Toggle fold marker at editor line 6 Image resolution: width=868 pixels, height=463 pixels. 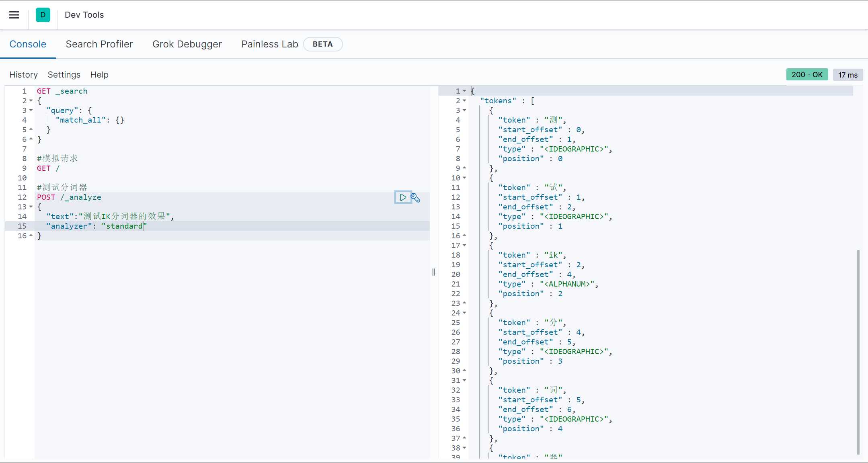coord(31,139)
